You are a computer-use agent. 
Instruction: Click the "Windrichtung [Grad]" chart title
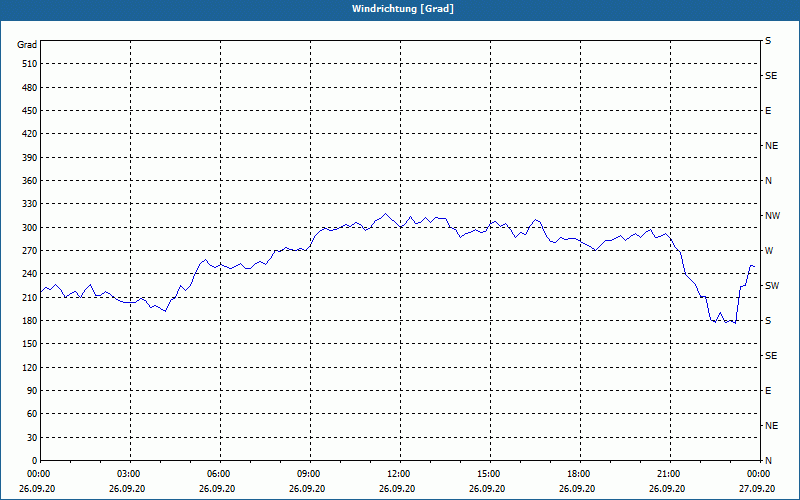point(403,9)
